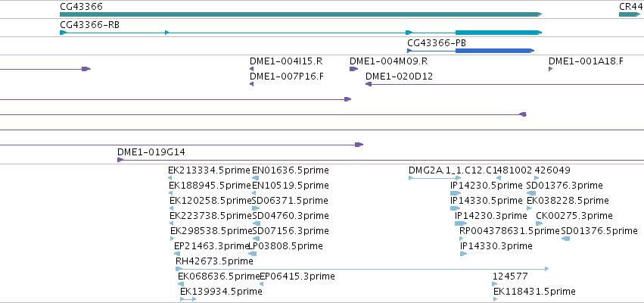
Task: Select the EN10519.5prime EST label
Action: pyautogui.click(x=291, y=186)
